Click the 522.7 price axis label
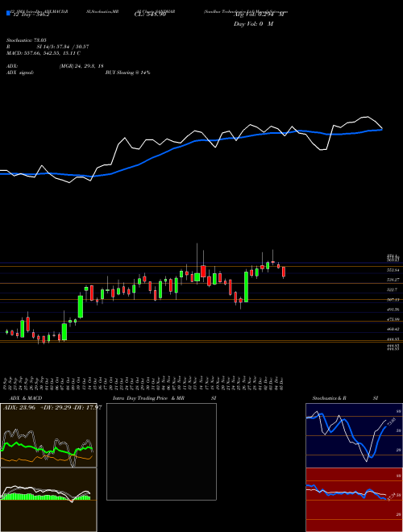 [x=393, y=289]
